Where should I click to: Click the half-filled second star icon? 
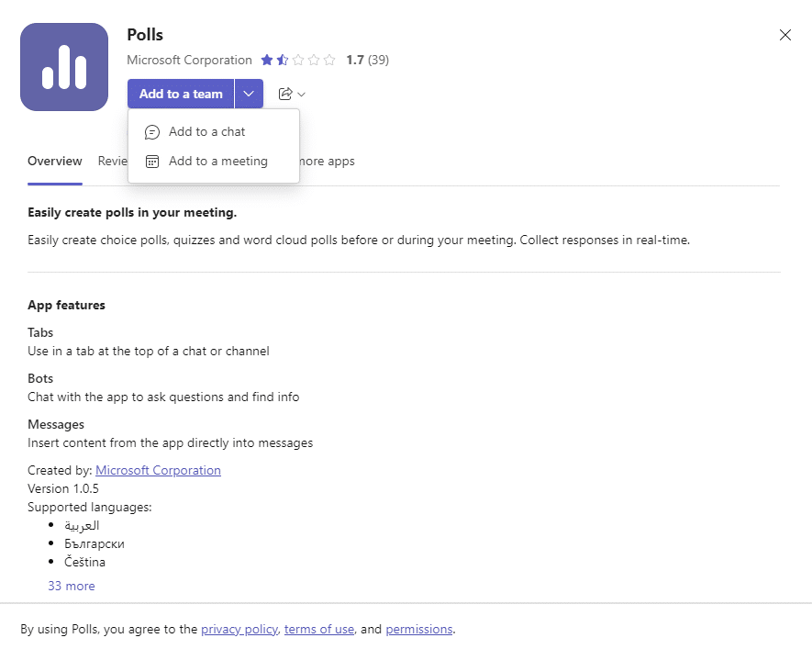[282, 60]
